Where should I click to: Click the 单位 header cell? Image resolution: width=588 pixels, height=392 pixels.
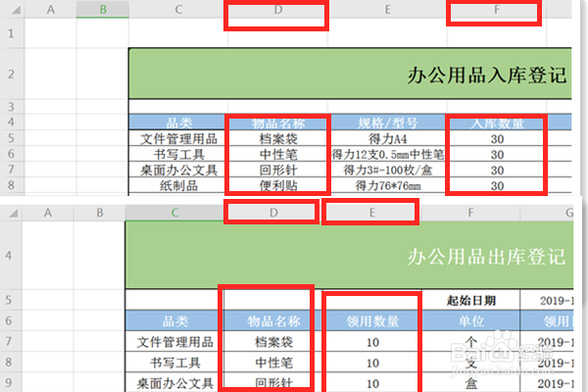click(x=470, y=320)
